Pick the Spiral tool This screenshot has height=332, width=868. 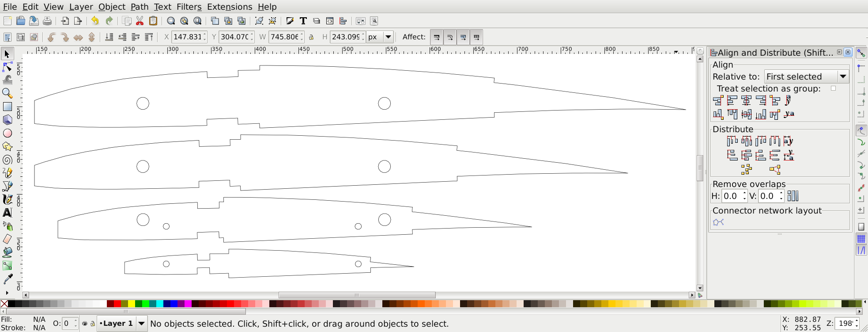(8, 160)
